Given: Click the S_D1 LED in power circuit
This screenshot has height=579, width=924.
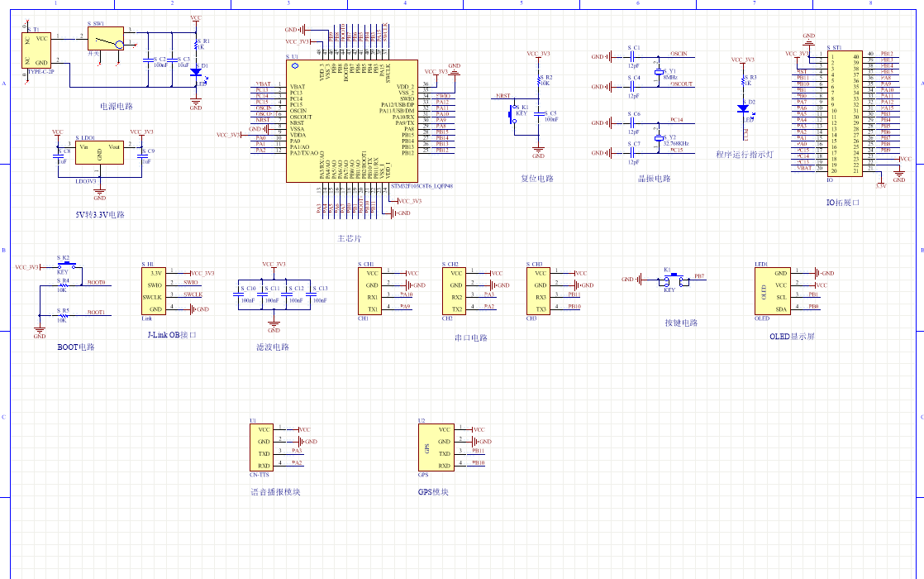Looking at the screenshot, I should [196, 73].
